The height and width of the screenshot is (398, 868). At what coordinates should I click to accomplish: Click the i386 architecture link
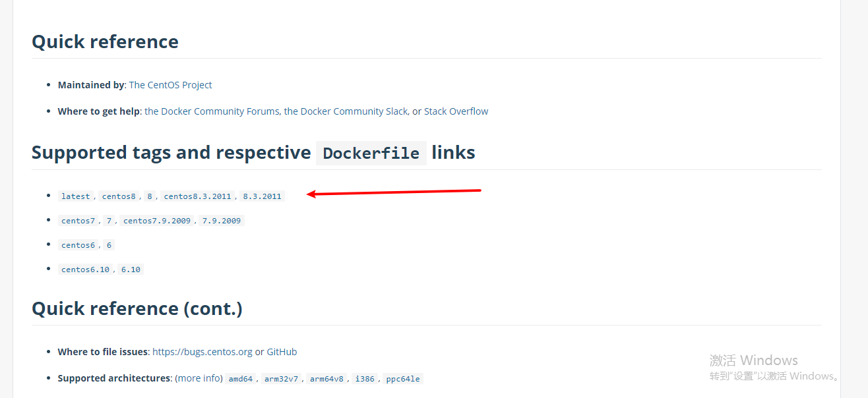pyautogui.click(x=365, y=379)
